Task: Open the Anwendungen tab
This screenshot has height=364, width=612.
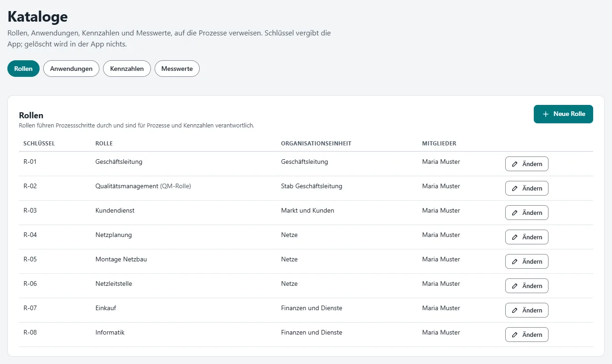Action: click(71, 69)
